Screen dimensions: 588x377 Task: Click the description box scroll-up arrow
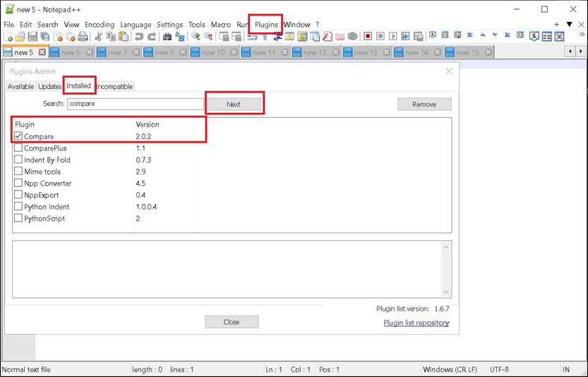click(x=446, y=247)
